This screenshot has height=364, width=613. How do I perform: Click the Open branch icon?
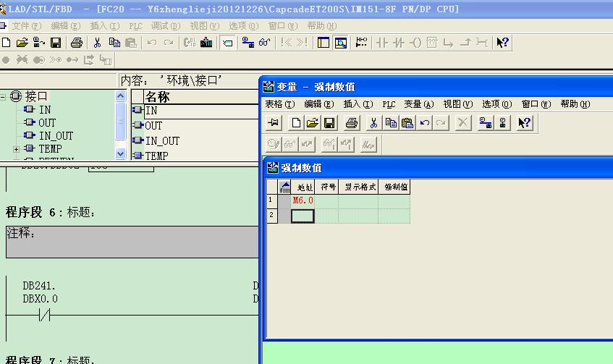point(449,43)
